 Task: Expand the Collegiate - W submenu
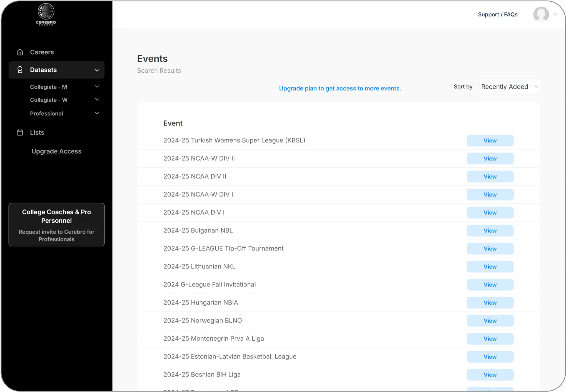(97, 99)
